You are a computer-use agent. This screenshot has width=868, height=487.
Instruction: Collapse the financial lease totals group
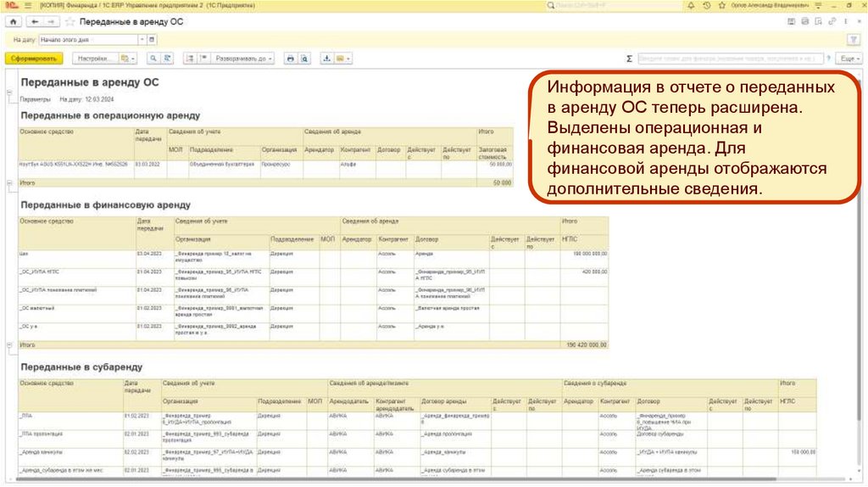pyautogui.click(x=9, y=344)
